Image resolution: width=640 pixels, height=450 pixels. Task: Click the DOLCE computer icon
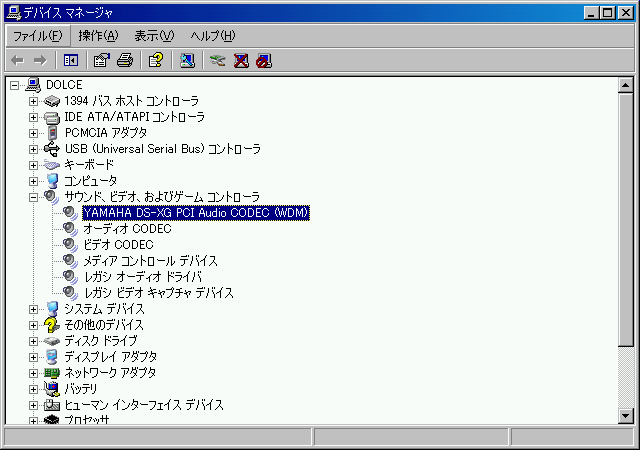pyautogui.click(x=33, y=85)
